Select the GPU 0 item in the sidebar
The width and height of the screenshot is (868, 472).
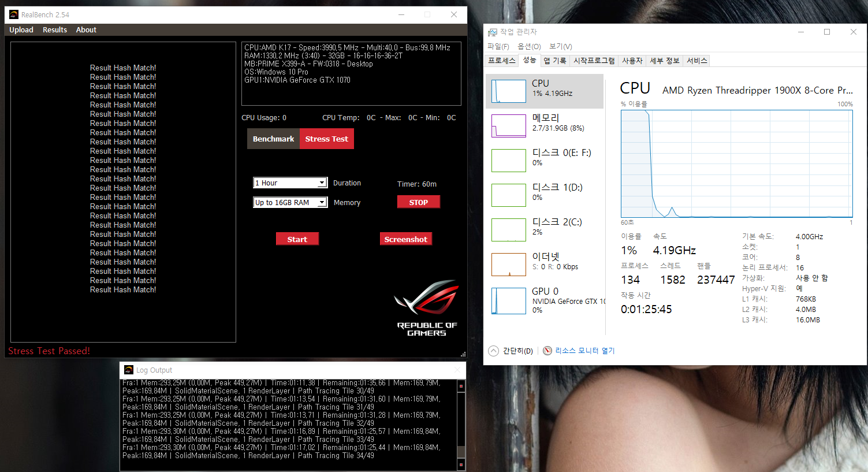[x=545, y=299]
